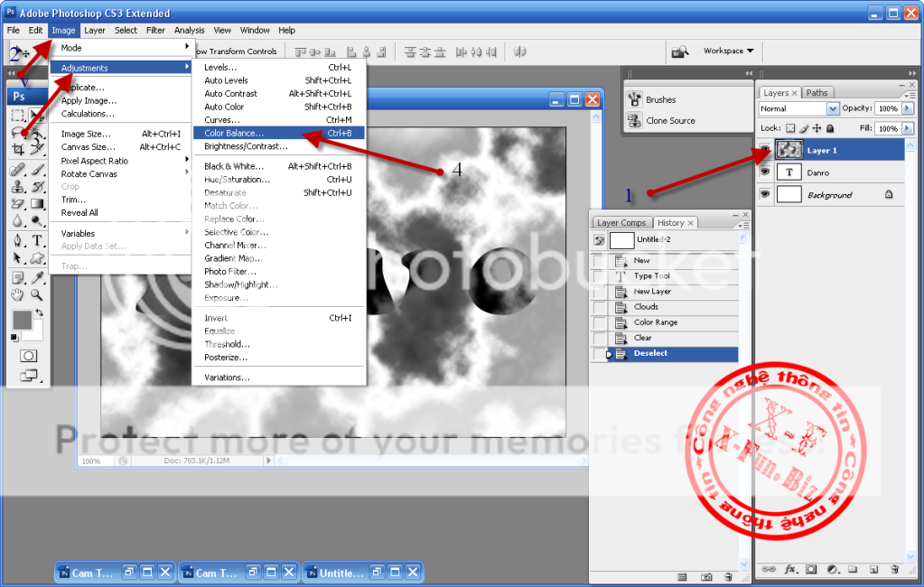Viewport: 924px width, 587px height.
Task: Select the Path Selection tool
Action: pos(18,258)
